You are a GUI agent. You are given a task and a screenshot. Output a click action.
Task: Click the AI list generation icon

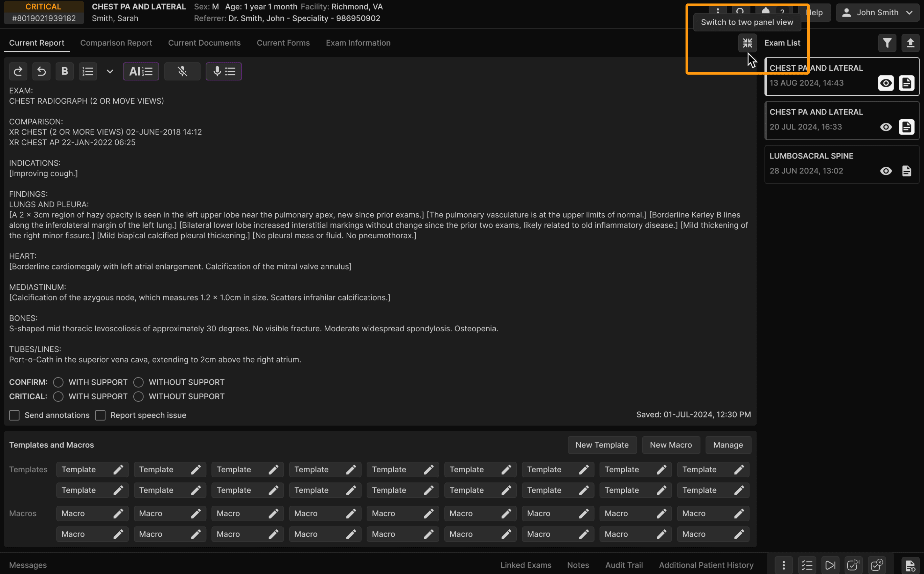tap(140, 71)
